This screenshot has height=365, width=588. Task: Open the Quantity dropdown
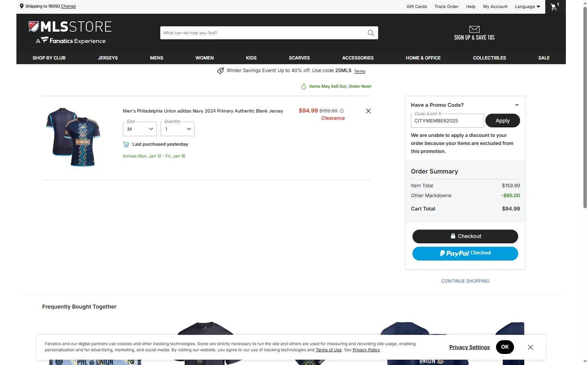[x=177, y=129]
